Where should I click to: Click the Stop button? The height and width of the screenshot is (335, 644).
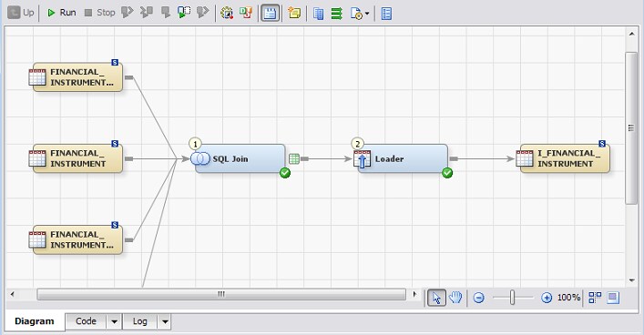99,13
